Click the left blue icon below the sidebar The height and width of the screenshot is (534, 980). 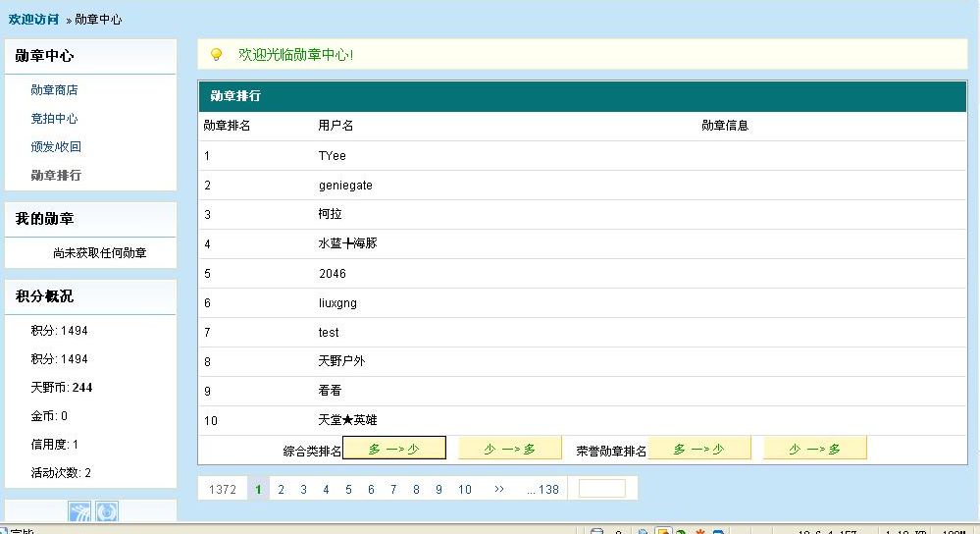[80, 511]
